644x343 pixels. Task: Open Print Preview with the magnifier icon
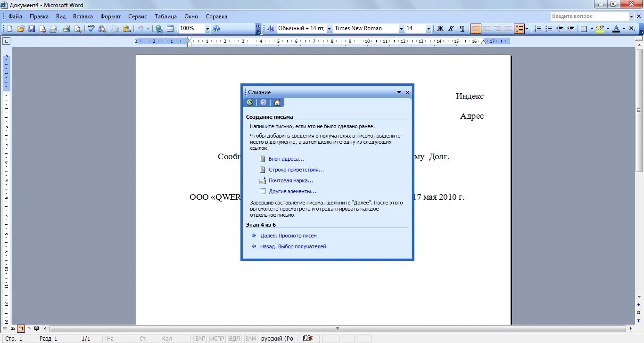(x=78, y=29)
